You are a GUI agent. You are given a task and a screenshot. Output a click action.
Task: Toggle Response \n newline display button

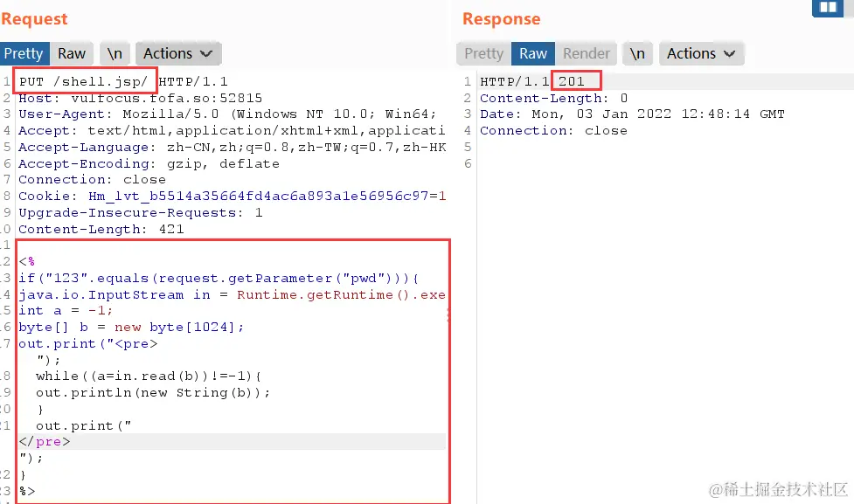(637, 53)
